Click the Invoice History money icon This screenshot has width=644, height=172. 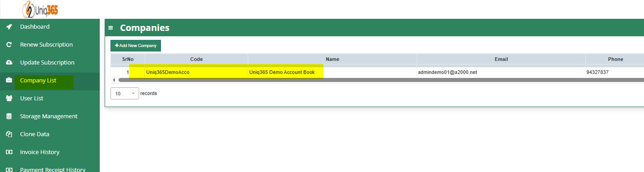coord(9,152)
